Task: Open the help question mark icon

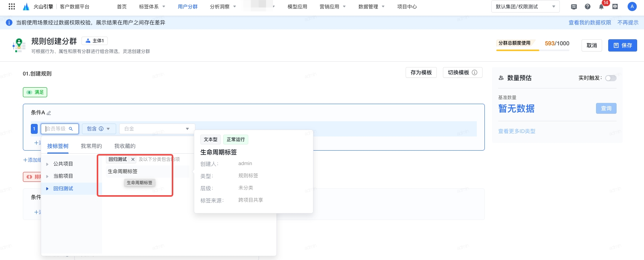Action: point(588,6)
